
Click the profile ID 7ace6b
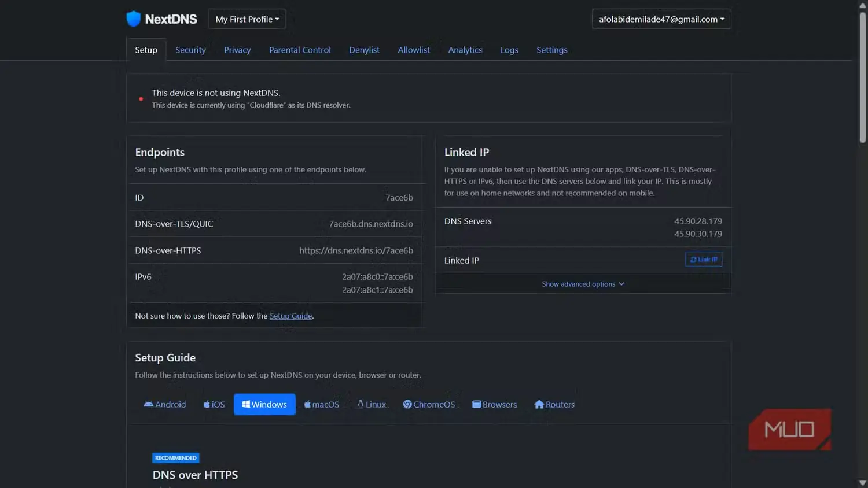pyautogui.click(x=399, y=198)
